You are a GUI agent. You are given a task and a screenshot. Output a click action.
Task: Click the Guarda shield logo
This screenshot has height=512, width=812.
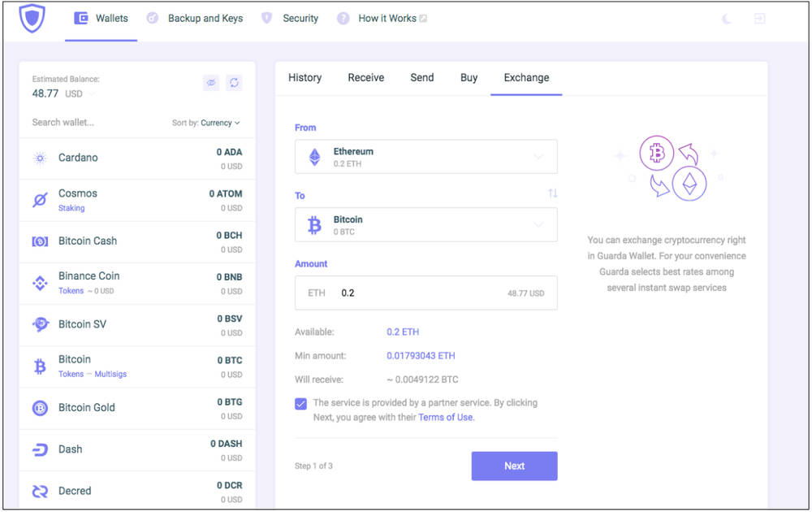click(32, 18)
